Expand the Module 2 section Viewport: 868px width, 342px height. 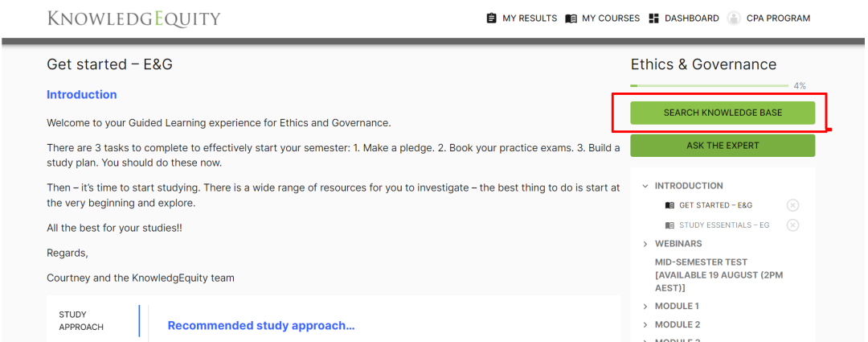[645, 325]
